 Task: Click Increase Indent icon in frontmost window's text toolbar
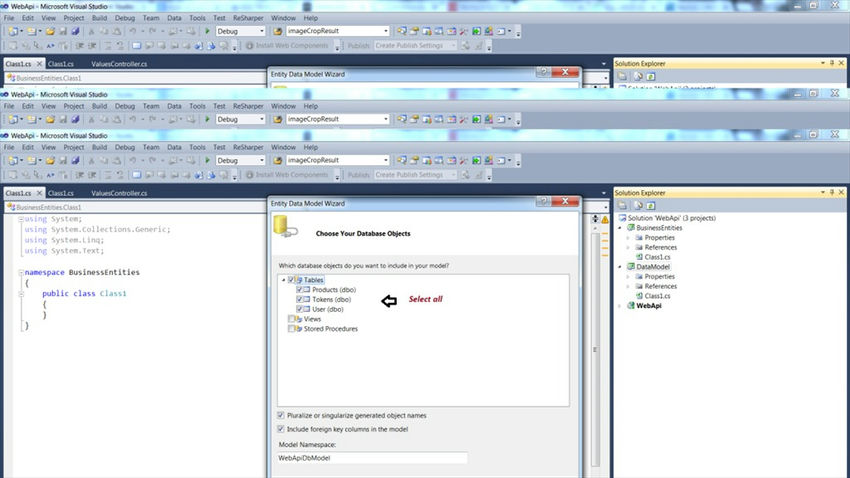click(92, 175)
